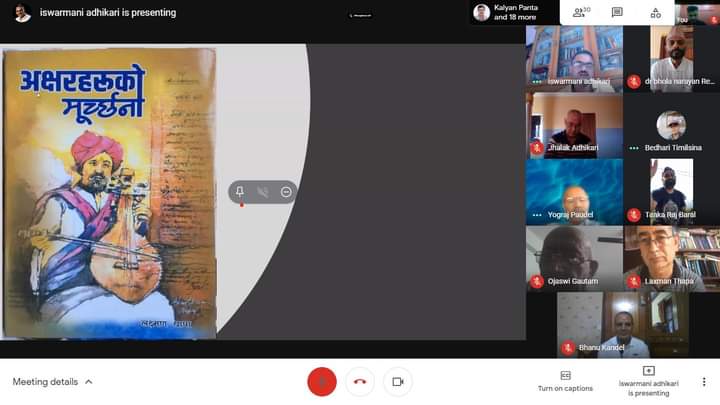Select iswarmani adhikari video tile
The width and height of the screenshot is (720, 405).
tap(574, 59)
